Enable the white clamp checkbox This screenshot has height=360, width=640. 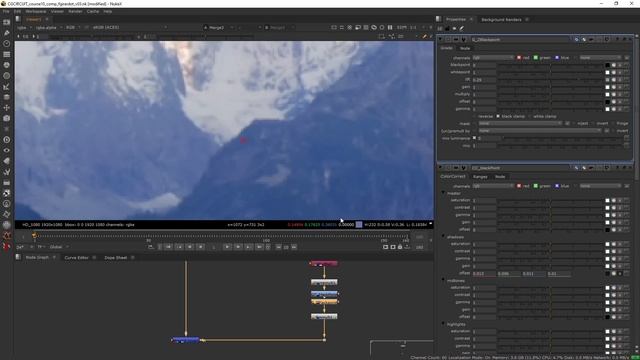529,116
